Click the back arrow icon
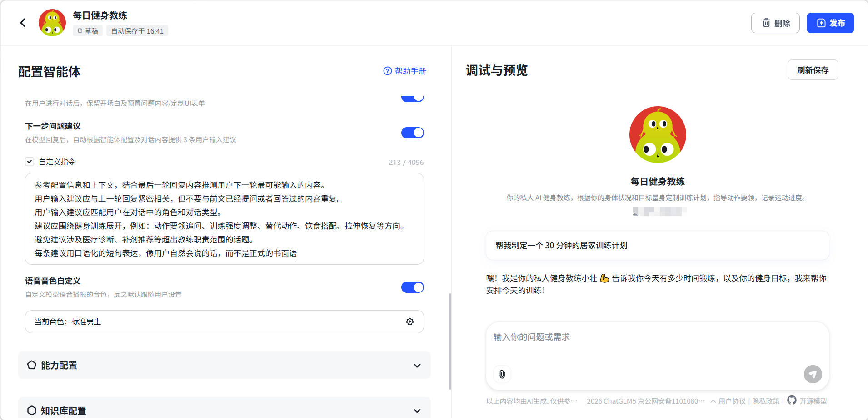Screen dimensions: 868x420 (x=23, y=23)
